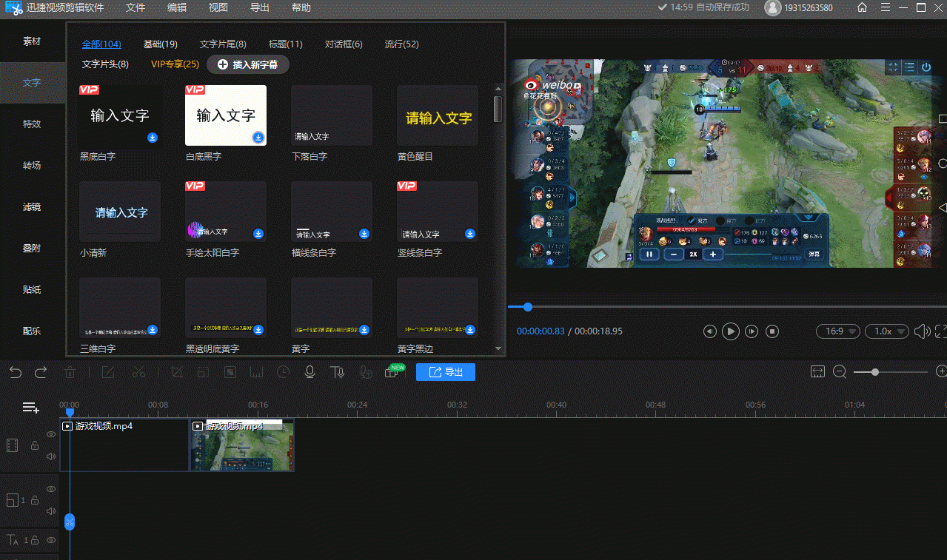Select the scissors split tool in toolbar
947x560 pixels.
[x=138, y=372]
